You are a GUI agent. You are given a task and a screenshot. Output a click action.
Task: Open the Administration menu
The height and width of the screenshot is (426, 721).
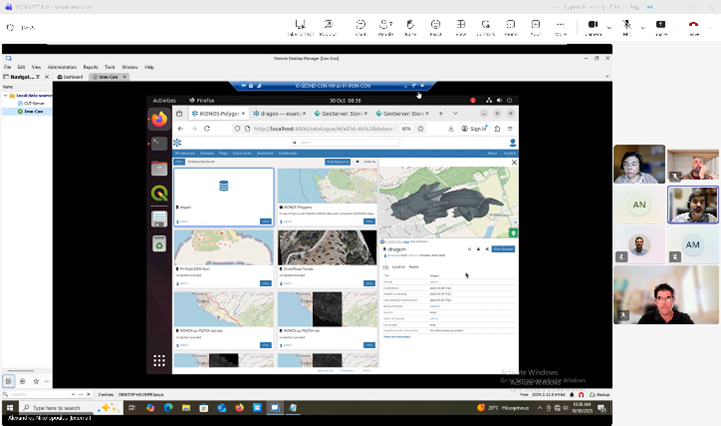62,67
